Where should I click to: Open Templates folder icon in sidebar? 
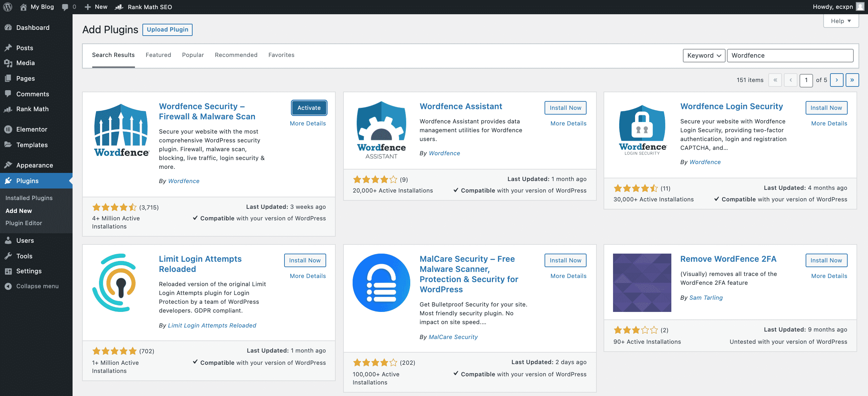(8, 145)
